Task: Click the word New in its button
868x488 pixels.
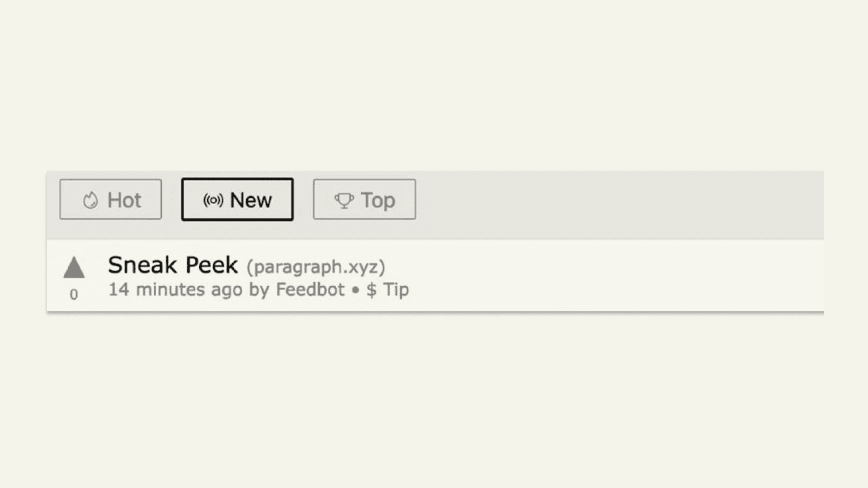Action: tap(251, 200)
